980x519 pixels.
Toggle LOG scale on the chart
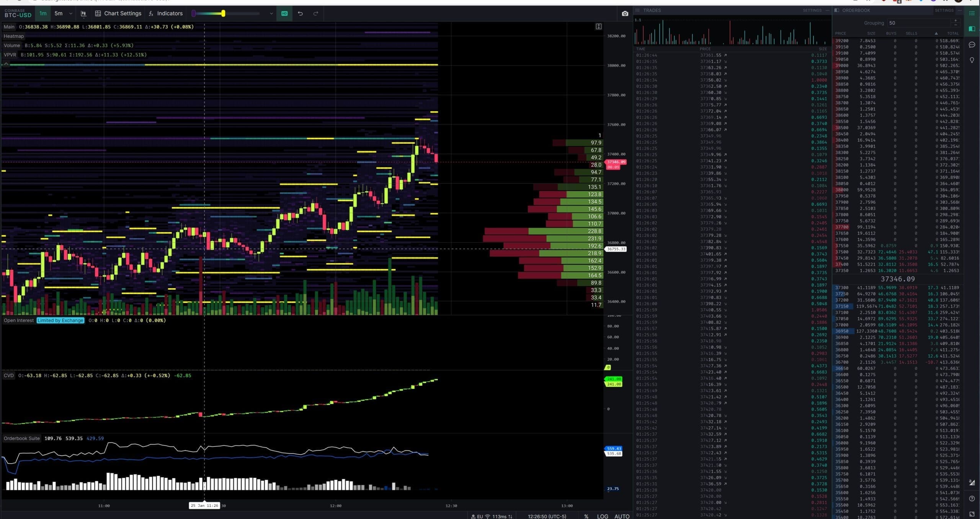click(x=603, y=516)
